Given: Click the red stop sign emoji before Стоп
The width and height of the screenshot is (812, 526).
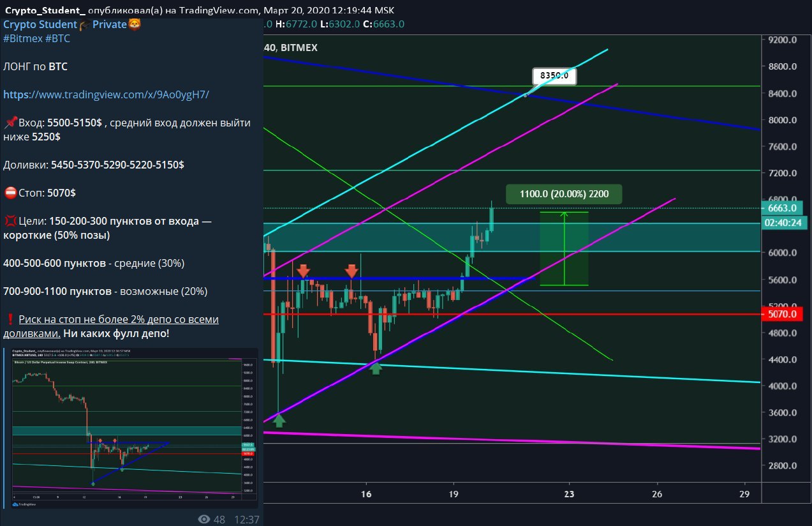Looking at the screenshot, I should [x=10, y=193].
